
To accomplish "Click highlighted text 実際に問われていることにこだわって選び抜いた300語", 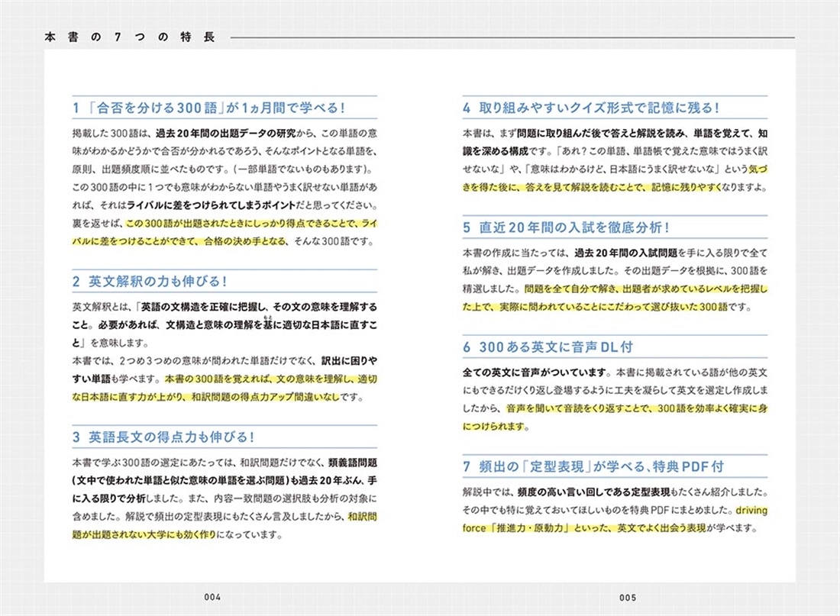I will [613, 307].
